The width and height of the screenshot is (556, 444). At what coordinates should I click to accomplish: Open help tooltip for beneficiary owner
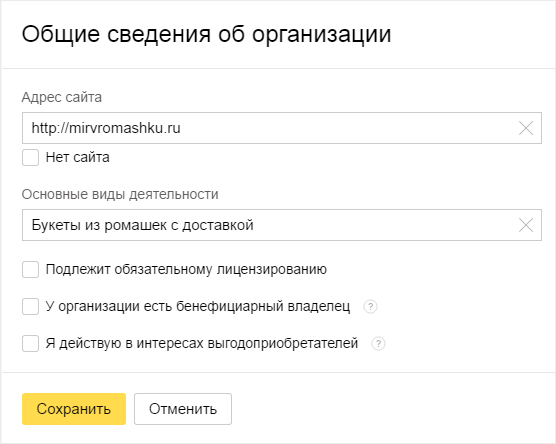(370, 306)
